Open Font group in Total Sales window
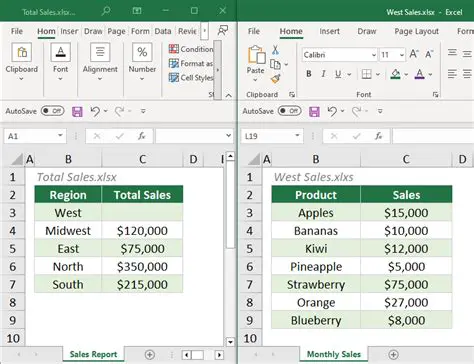Image resolution: width=474 pixels, height=364 pixels. click(60, 62)
